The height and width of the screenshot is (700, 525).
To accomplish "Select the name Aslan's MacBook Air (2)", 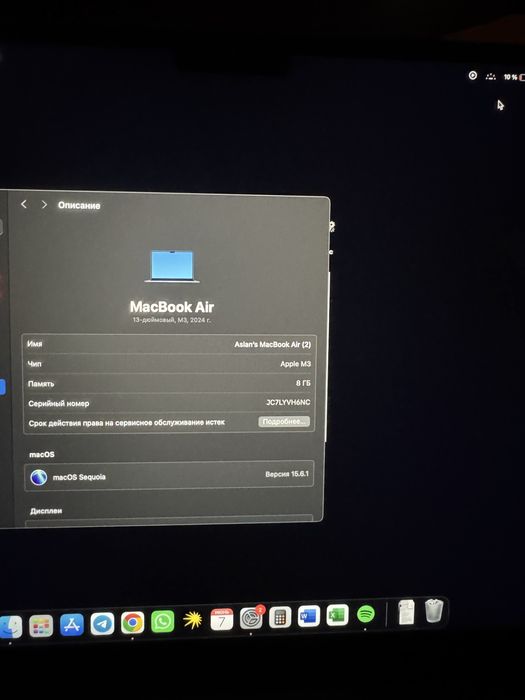I will pos(273,345).
